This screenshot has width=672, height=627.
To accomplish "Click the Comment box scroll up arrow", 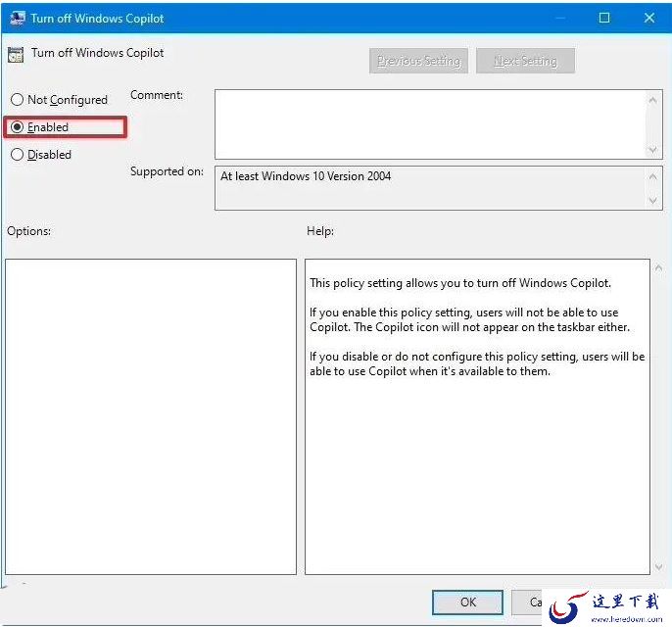I will pyautogui.click(x=652, y=100).
